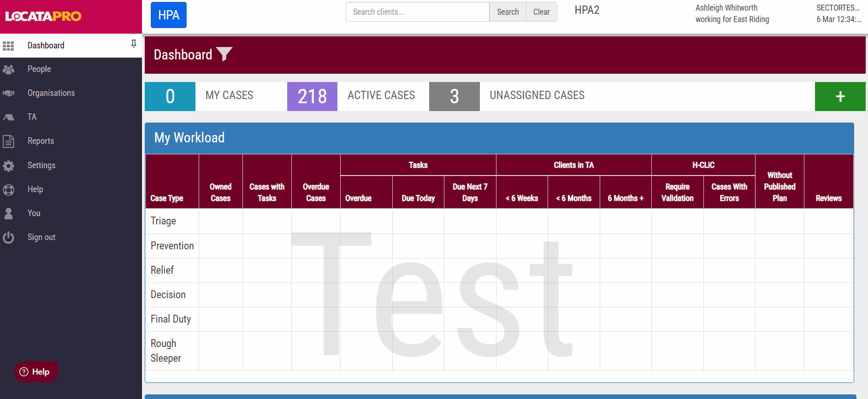The image size is (868, 399).
Task: Click the Reports document icon
Action: [8, 141]
